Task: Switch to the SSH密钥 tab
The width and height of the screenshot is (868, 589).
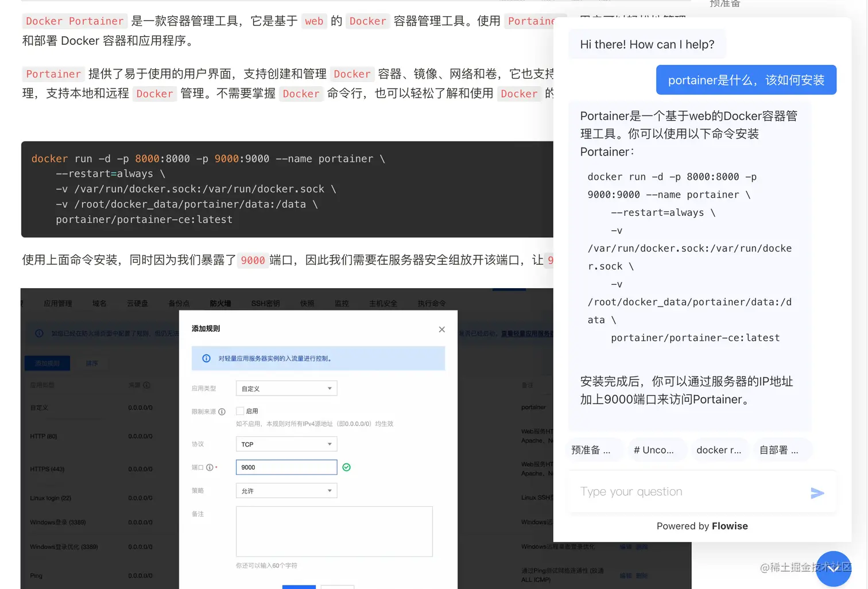Action: [x=265, y=303]
